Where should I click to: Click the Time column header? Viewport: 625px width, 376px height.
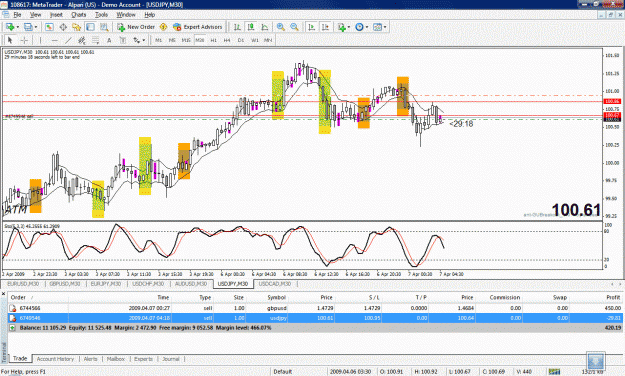pos(163,297)
